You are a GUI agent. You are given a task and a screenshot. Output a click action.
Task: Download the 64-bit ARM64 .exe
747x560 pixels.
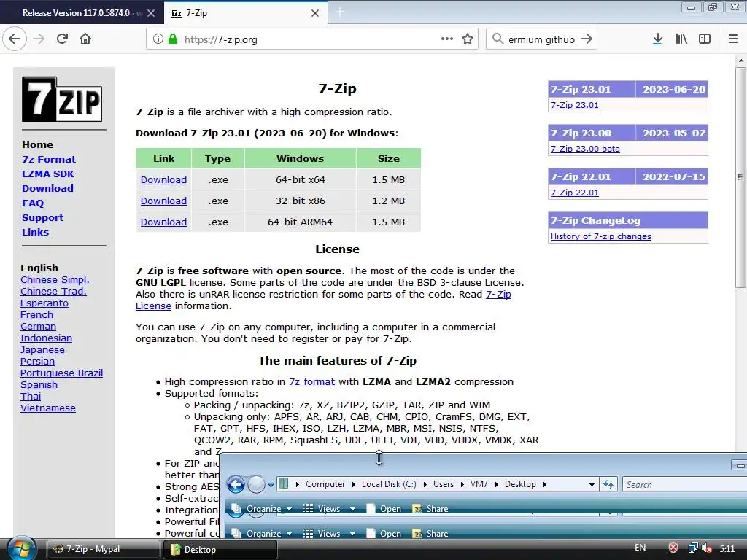click(163, 222)
